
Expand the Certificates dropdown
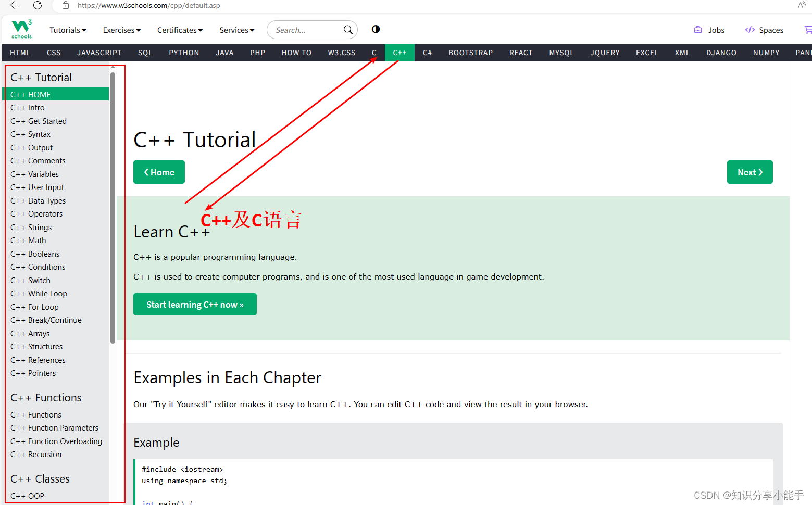180,30
